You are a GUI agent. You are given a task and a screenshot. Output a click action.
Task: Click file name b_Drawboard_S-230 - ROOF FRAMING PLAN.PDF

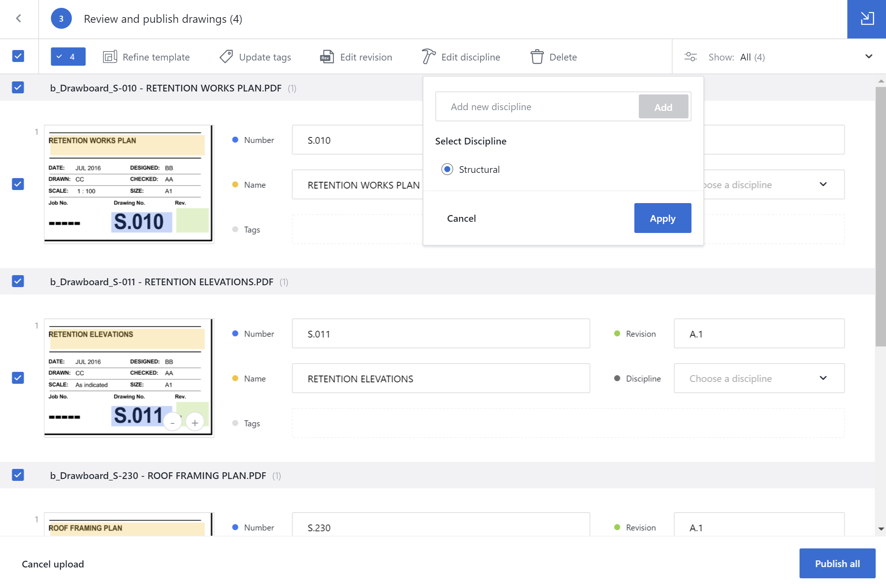click(x=158, y=476)
